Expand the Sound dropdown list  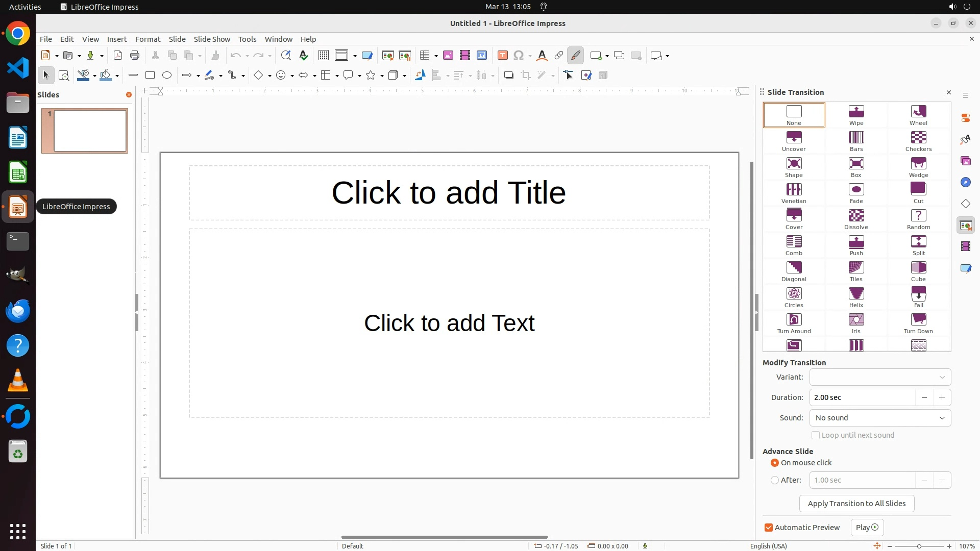[880, 418]
